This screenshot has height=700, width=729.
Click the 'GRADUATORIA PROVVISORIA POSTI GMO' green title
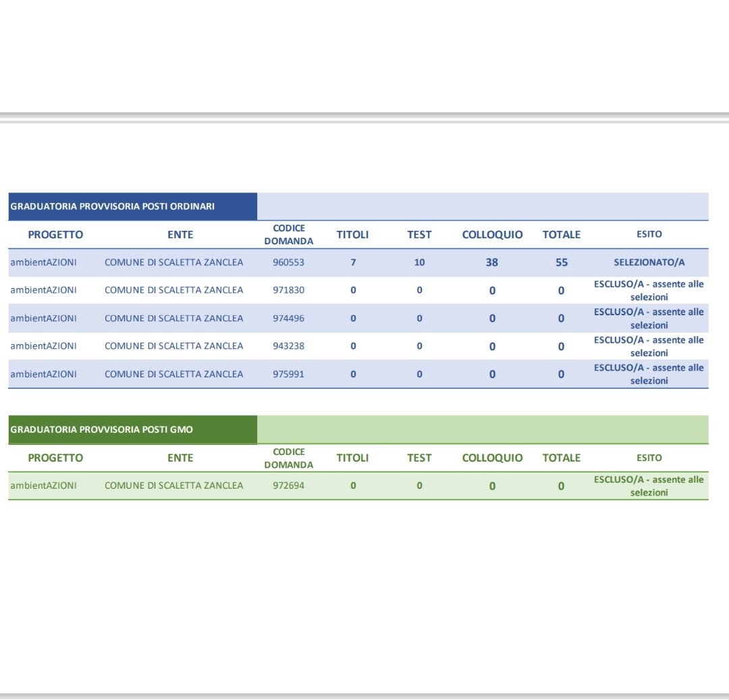tap(101, 430)
